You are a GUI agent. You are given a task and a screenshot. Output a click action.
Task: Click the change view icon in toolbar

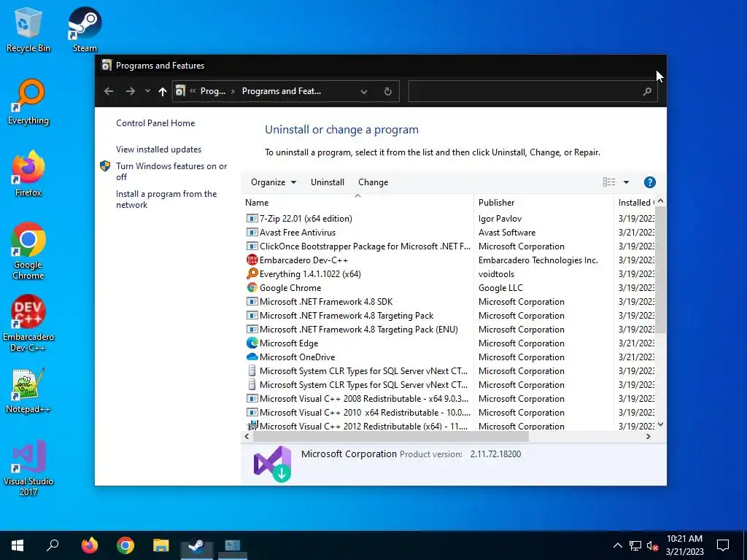click(x=609, y=182)
